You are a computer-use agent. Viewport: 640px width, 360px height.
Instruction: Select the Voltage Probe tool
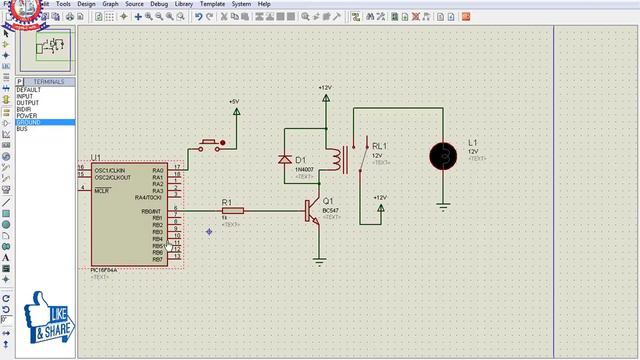(6, 167)
